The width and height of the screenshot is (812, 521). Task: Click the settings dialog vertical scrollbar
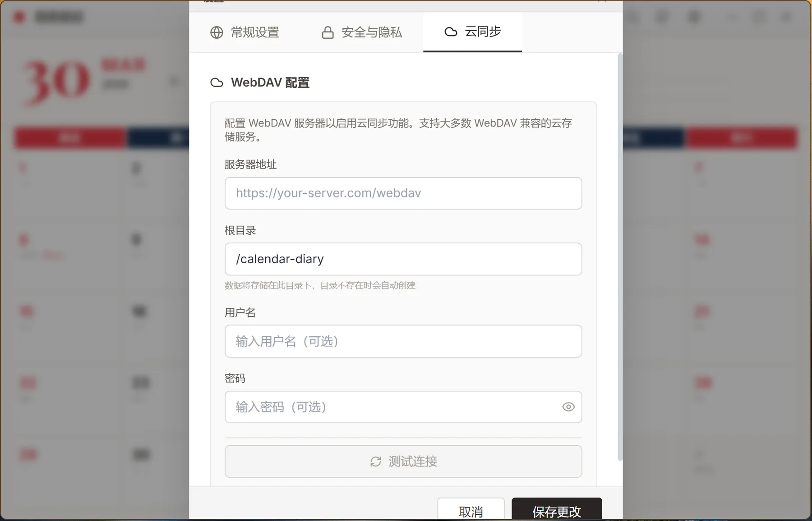(620, 257)
